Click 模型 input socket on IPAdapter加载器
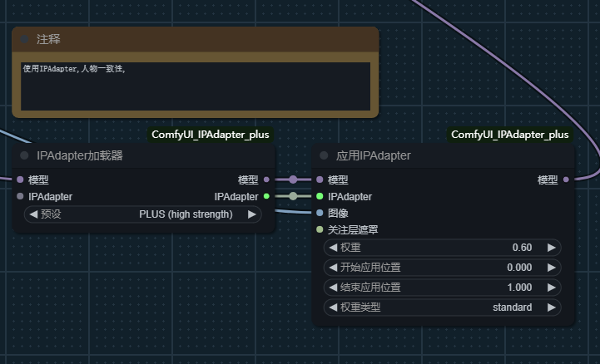600x364 pixels. (20, 180)
